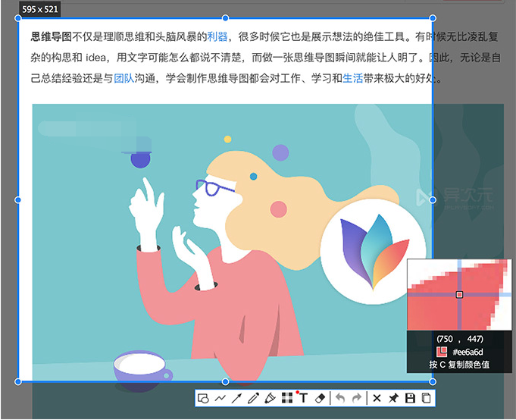Click the bold 思维导图 text
The image size is (516, 420).
51,36
